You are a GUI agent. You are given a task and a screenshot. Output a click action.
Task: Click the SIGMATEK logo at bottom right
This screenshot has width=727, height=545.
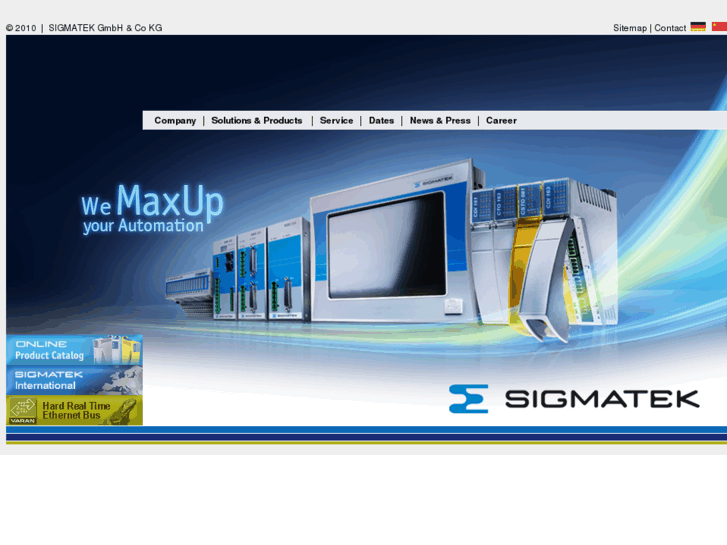[574, 399]
